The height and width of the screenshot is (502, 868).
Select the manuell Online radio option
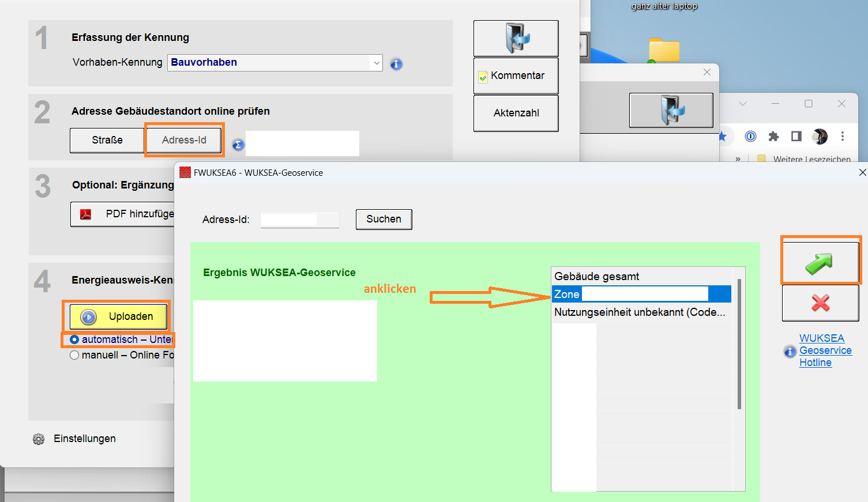(74, 355)
